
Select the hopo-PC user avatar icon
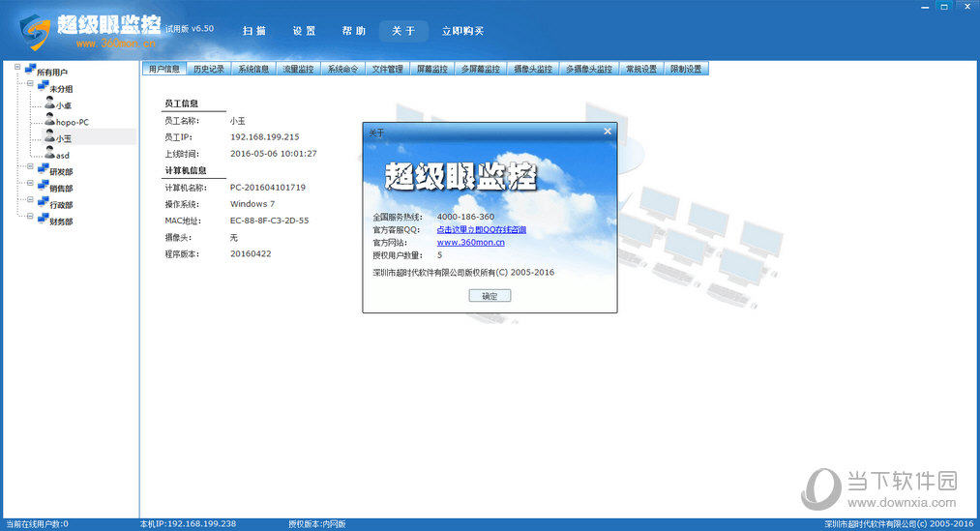[50, 119]
